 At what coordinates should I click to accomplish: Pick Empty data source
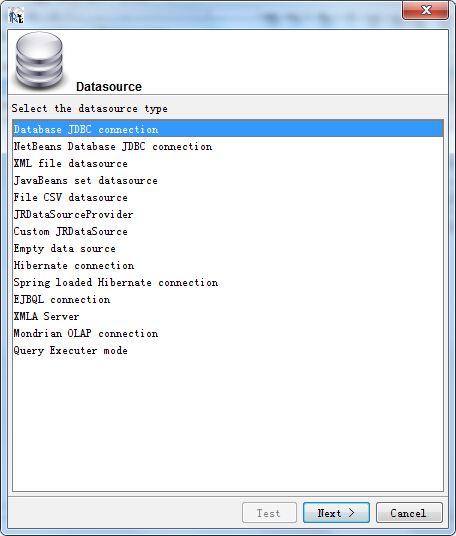(x=228, y=249)
